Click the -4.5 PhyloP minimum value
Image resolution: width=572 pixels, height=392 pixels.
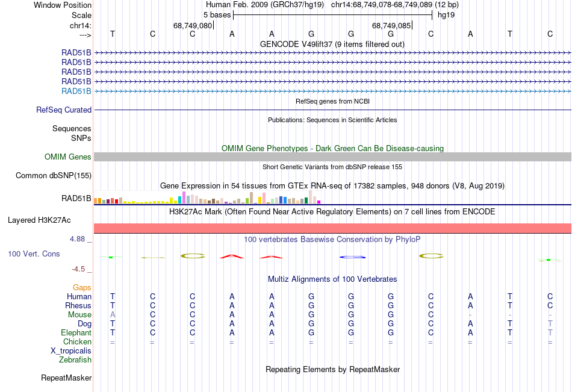78,269
